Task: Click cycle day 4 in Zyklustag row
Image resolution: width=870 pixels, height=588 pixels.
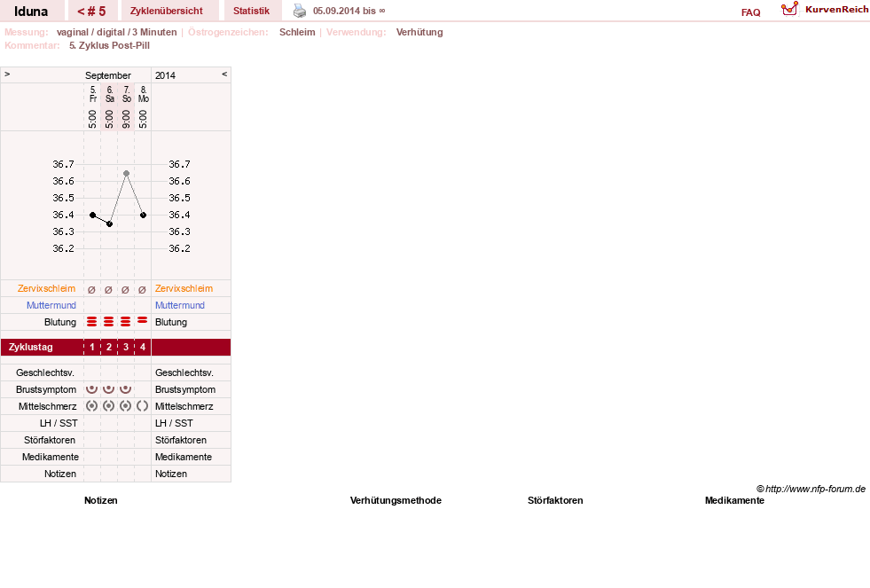Action: point(143,348)
